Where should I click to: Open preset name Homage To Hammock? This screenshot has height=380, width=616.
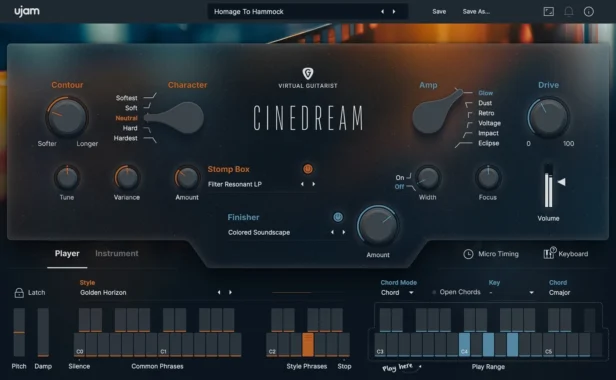249,12
